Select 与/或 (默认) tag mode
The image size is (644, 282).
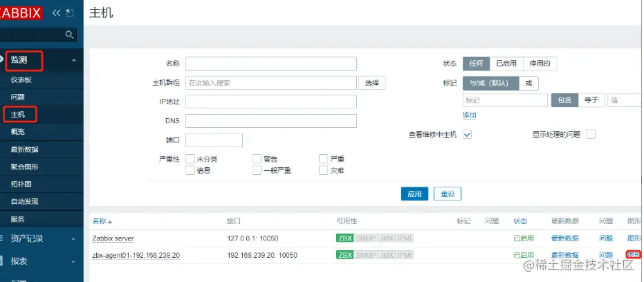[x=491, y=83]
